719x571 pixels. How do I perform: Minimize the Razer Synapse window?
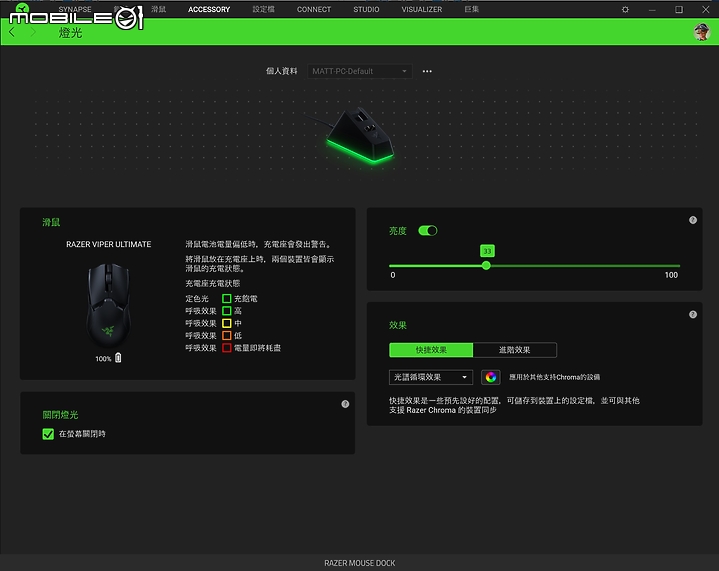tap(652, 9)
